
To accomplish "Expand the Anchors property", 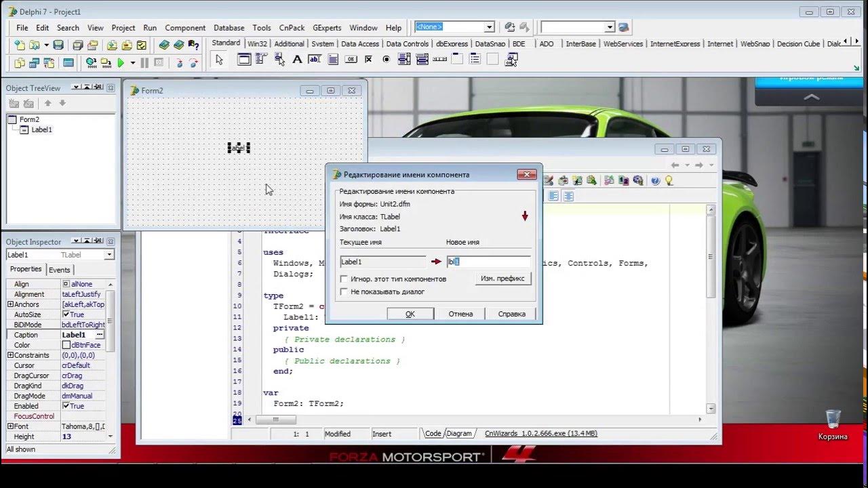I will click(10, 304).
